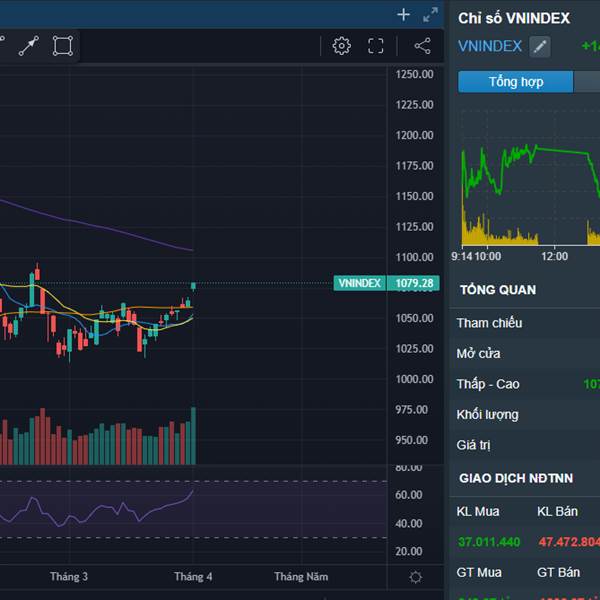Click TỔNG QUAN section header

coord(498,290)
